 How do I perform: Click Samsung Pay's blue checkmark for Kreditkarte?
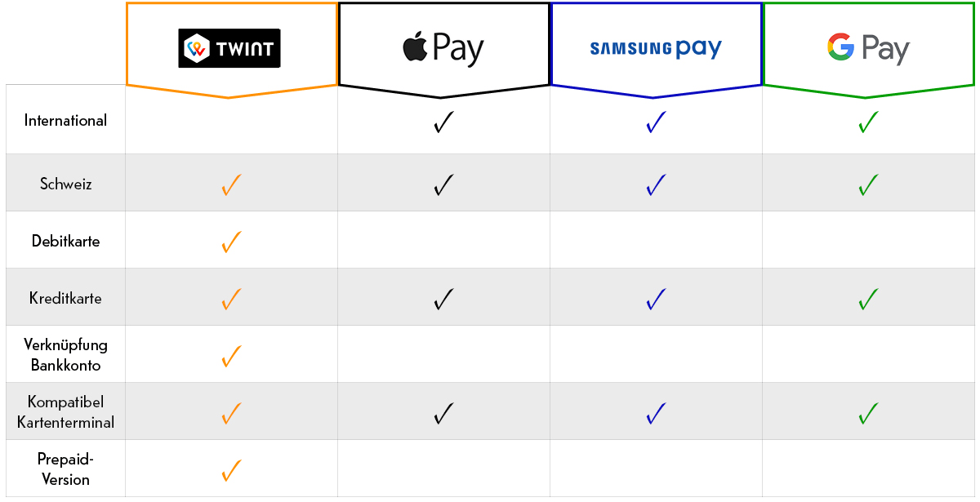[x=656, y=300]
